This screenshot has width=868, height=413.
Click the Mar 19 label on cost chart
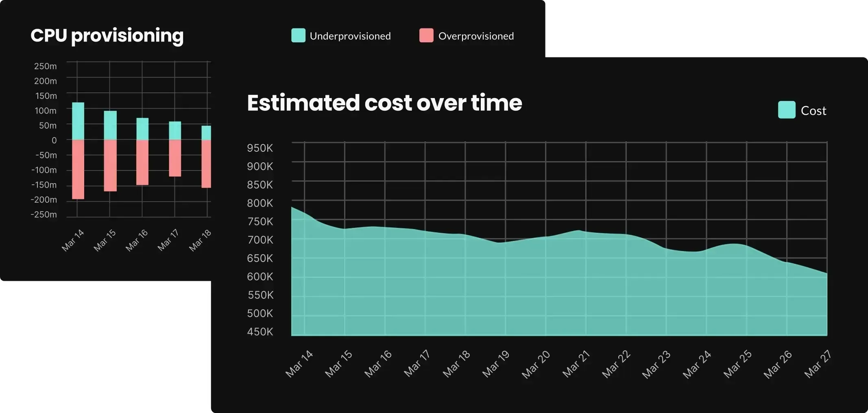tap(495, 364)
